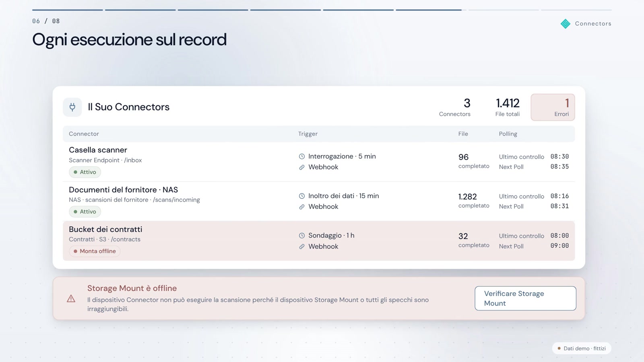Click the 3 Connectors stat
The image size is (644, 362).
455,107
